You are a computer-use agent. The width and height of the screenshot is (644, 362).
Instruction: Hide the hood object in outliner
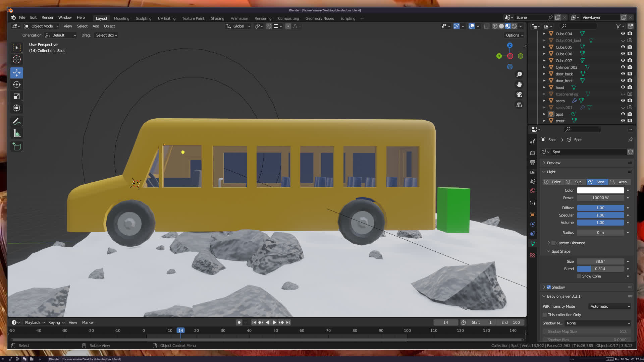point(623,87)
